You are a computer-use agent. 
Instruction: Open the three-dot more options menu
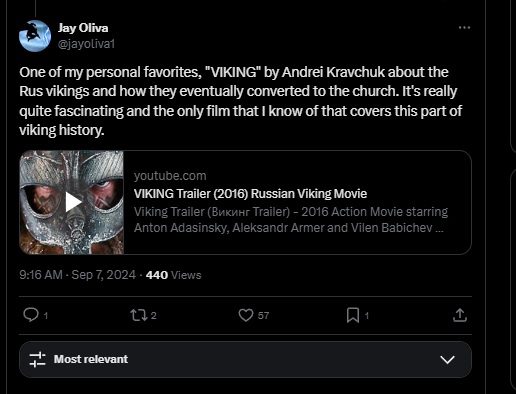[464, 27]
